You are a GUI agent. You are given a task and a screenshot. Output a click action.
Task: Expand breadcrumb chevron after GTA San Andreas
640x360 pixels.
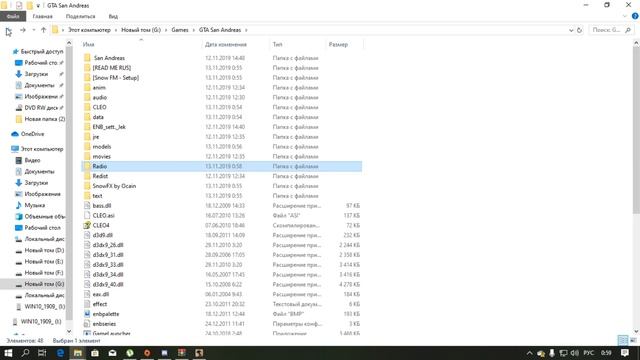click(246, 30)
